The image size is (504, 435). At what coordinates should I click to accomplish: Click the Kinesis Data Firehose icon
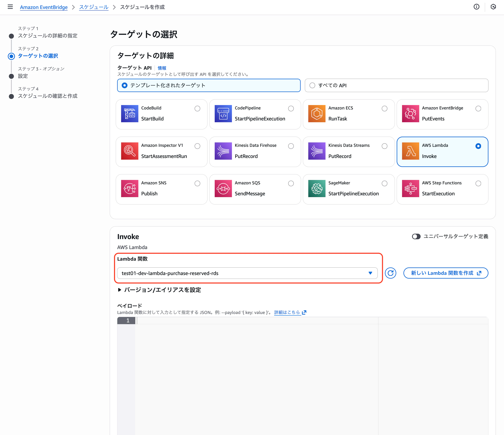(x=223, y=151)
